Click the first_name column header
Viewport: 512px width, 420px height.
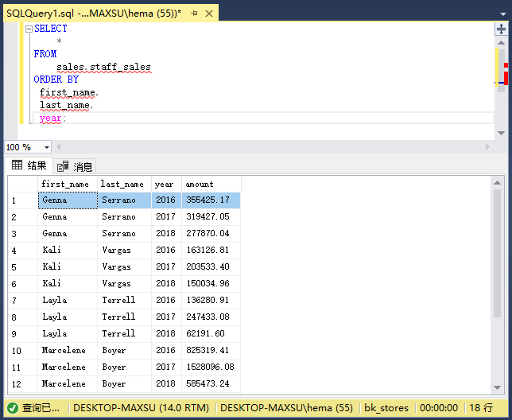point(68,185)
